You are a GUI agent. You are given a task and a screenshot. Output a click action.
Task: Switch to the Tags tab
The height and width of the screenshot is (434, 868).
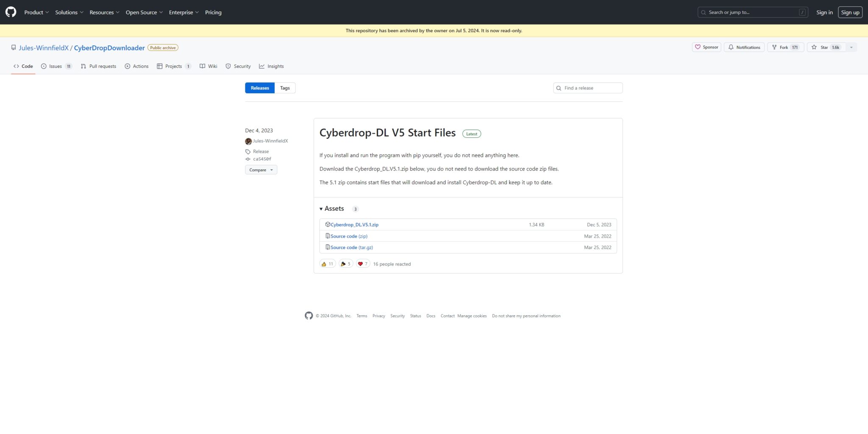point(285,88)
